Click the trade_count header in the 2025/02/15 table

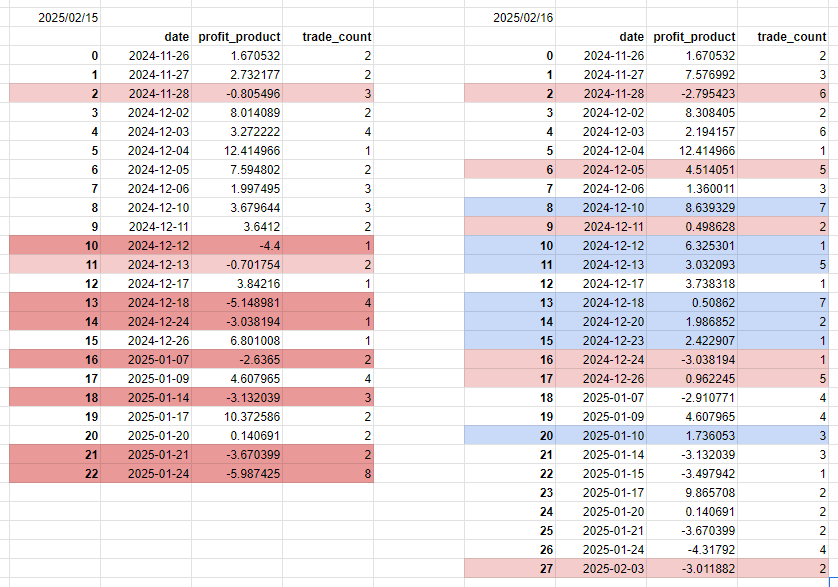(328, 36)
